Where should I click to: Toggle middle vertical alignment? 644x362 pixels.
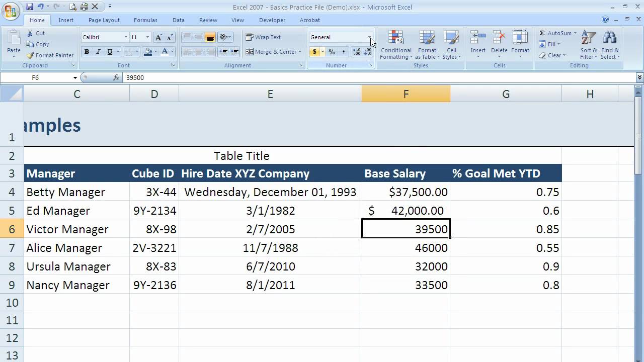199,37
